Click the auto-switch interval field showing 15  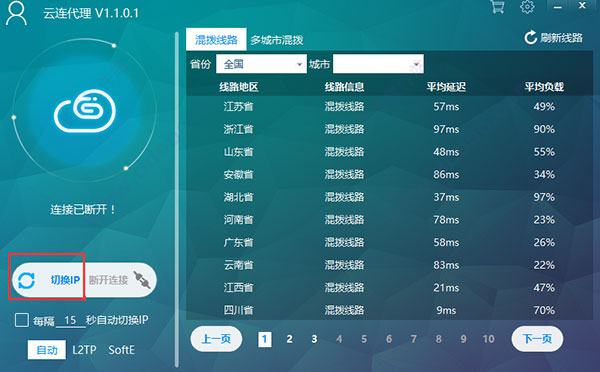point(71,320)
